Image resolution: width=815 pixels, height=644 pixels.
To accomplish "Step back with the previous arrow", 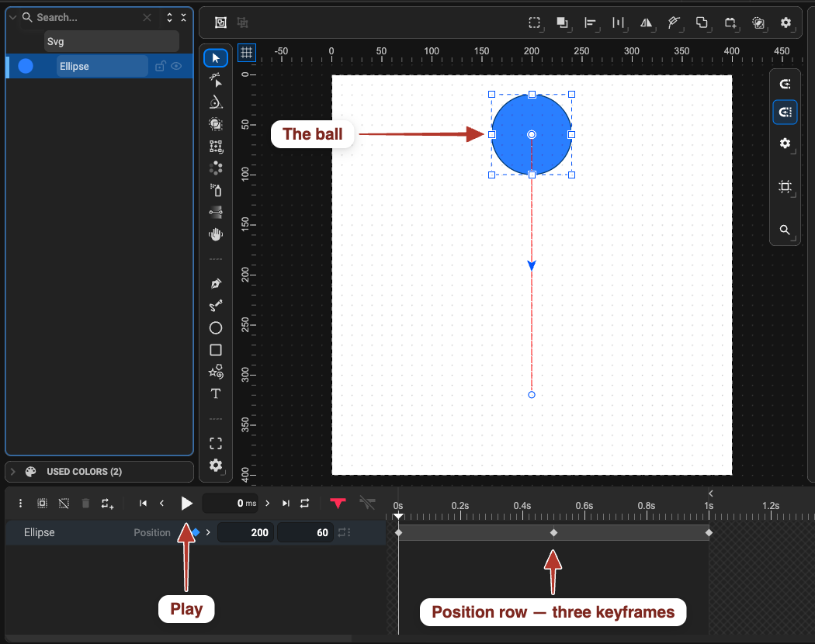I will coord(161,503).
